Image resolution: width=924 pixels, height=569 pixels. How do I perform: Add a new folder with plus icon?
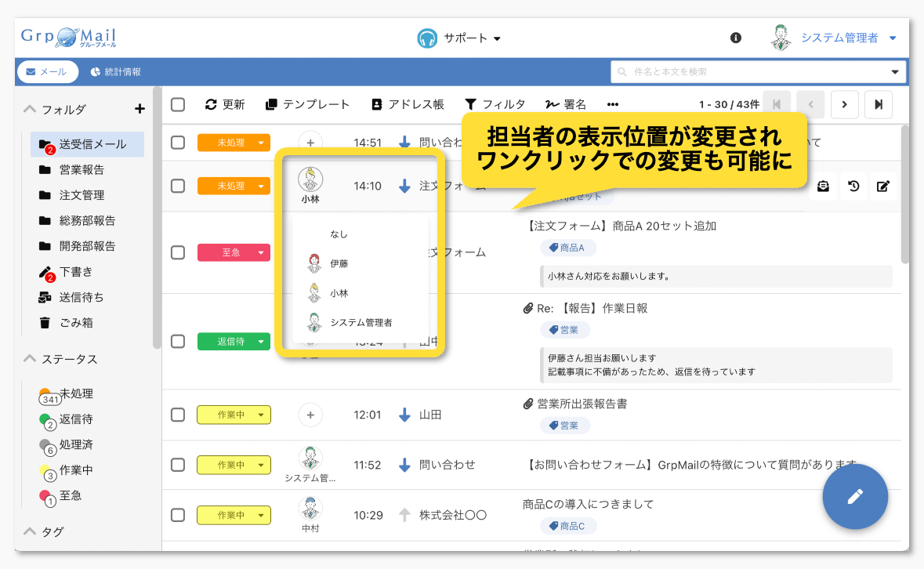140,109
